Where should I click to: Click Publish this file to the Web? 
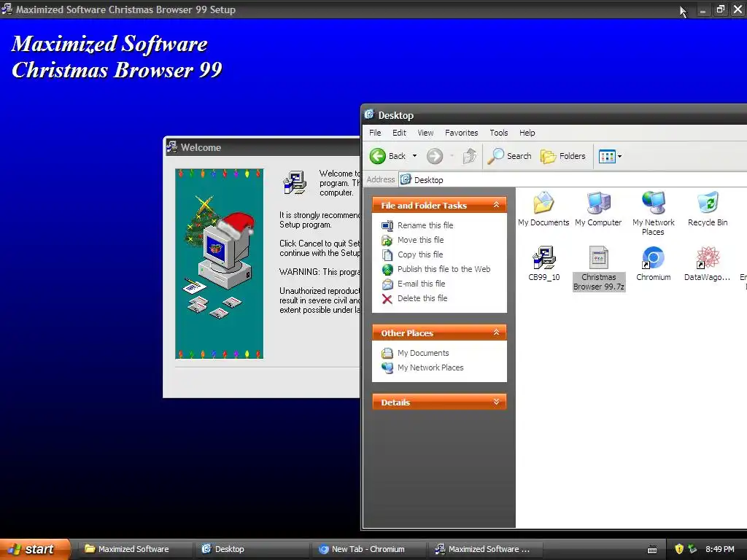click(x=444, y=269)
